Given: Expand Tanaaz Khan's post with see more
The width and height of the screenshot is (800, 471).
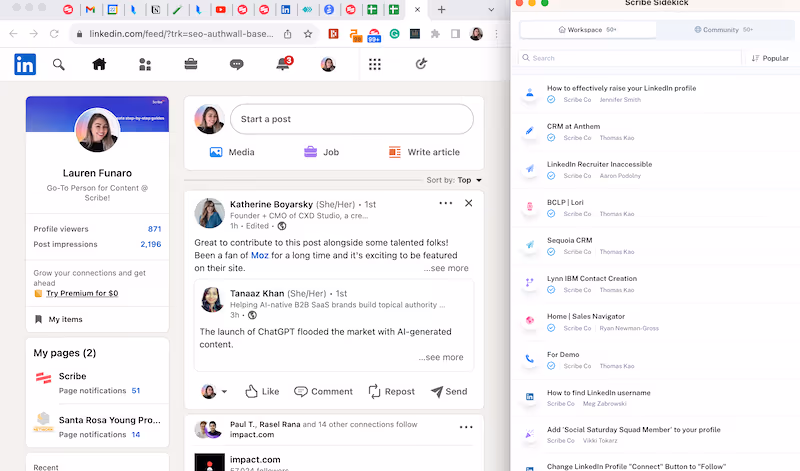Looking at the screenshot, I should [x=441, y=357].
